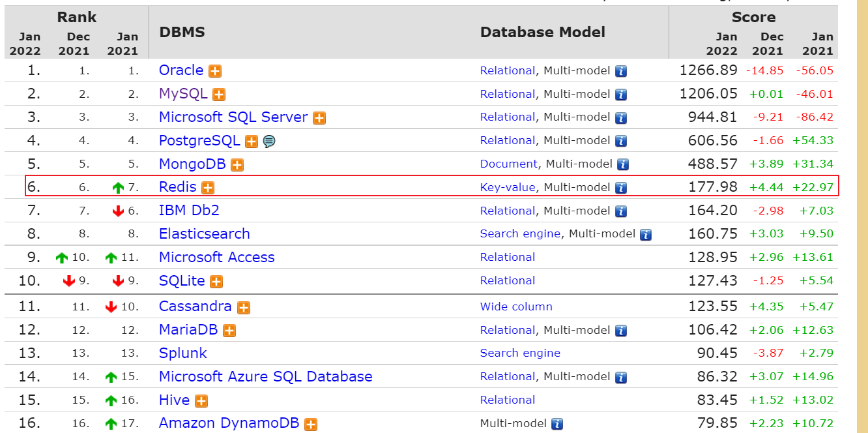
Task: Open the MongoDB DBMS link
Action: (192, 164)
